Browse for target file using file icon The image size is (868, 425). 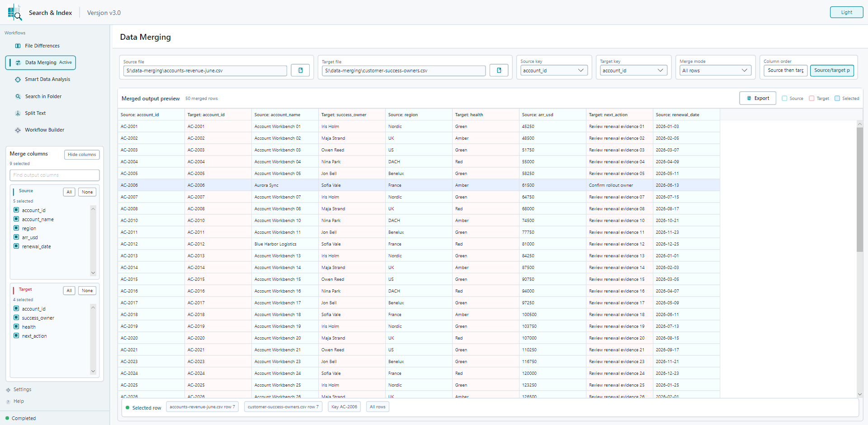click(x=499, y=71)
